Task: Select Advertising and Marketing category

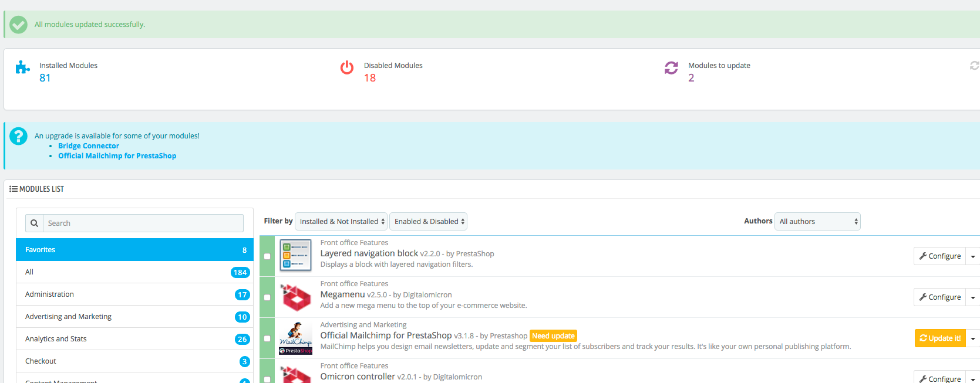Action: click(x=134, y=317)
